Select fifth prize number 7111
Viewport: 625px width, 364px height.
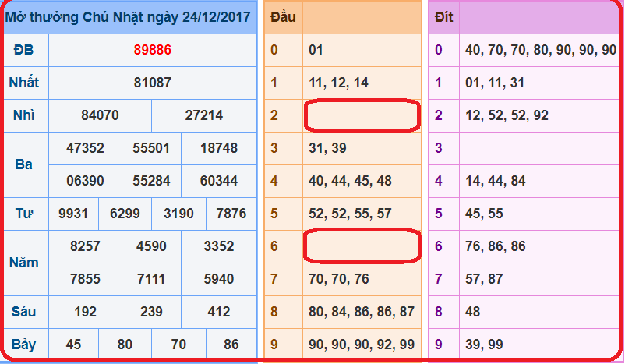point(151,279)
